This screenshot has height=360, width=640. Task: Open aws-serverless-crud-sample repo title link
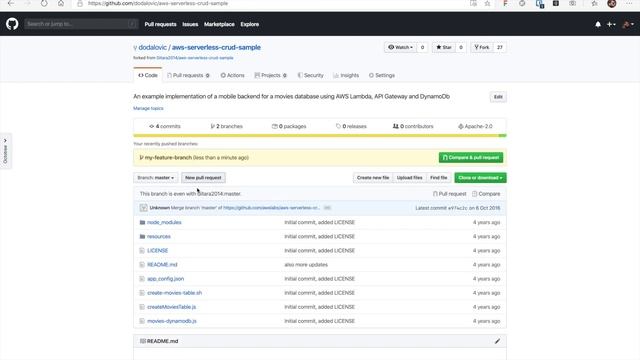[x=216, y=47]
